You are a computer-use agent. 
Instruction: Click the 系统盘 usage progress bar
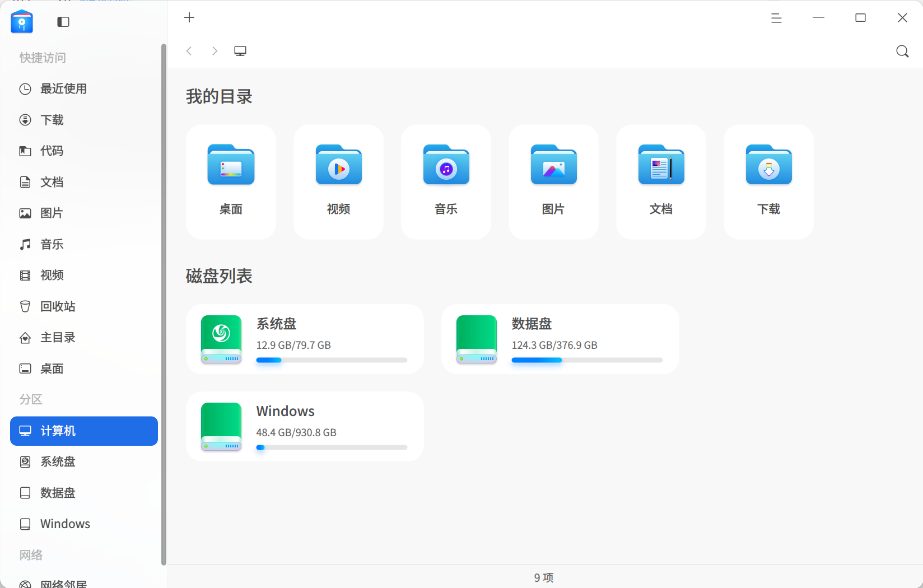(x=332, y=360)
